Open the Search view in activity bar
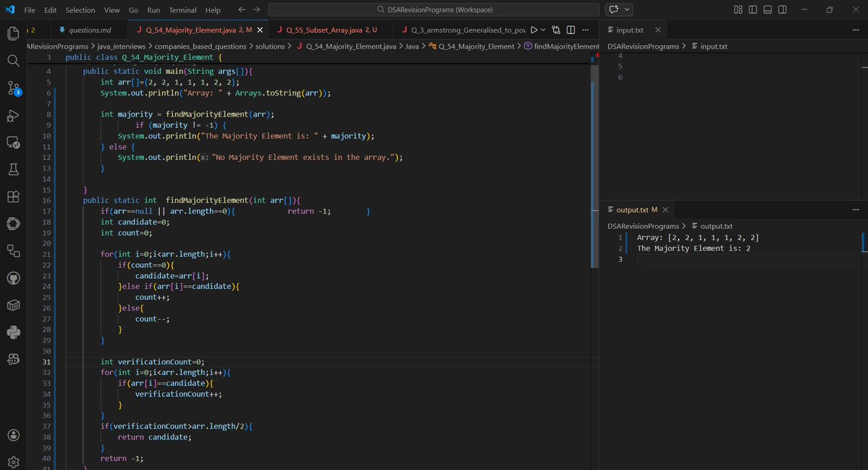Viewport: 868px width, 470px height. [13, 60]
